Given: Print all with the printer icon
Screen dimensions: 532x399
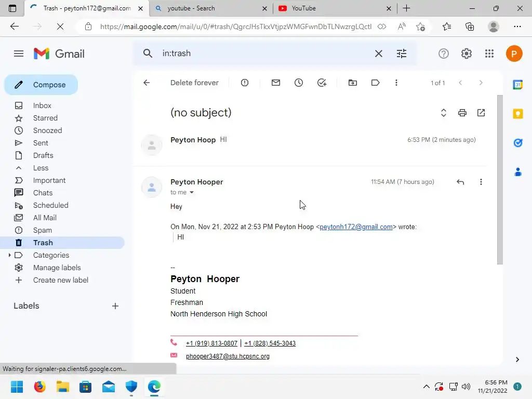Looking at the screenshot, I should click(462, 113).
